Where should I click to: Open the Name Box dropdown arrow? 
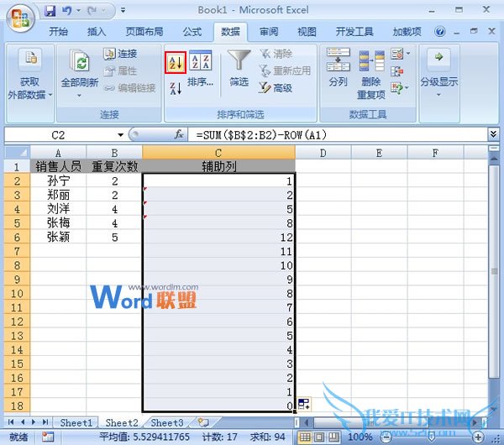pyautogui.click(x=120, y=135)
